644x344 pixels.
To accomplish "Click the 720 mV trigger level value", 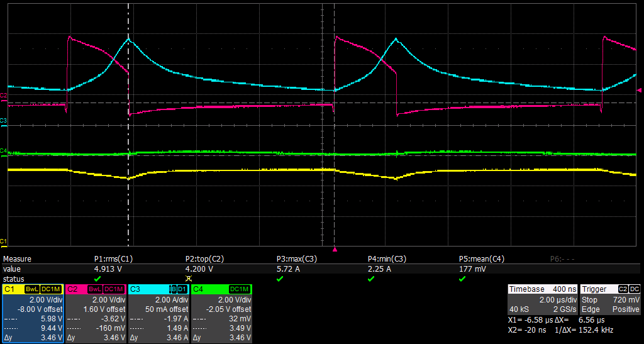I will pyautogui.click(x=626, y=299).
